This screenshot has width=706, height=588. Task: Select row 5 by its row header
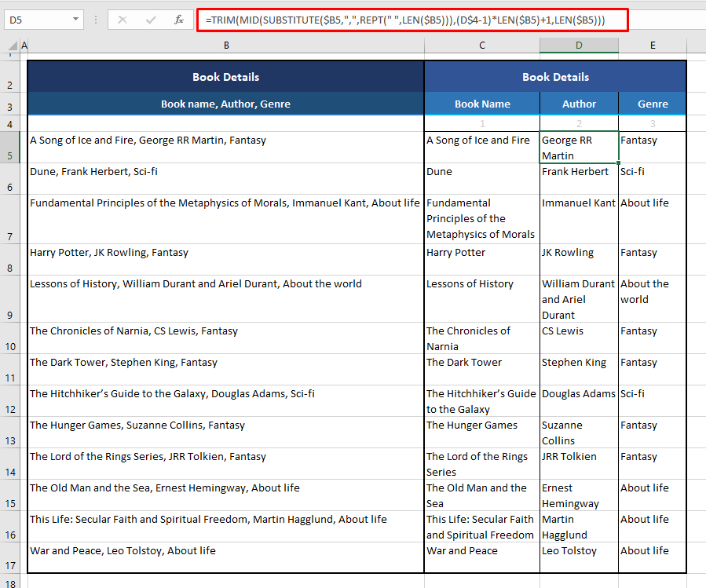(9, 148)
